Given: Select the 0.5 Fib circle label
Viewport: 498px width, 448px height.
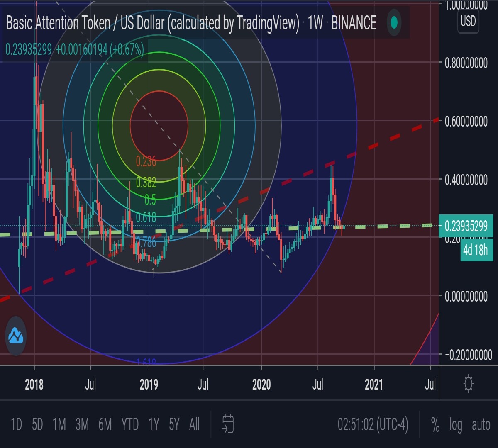Looking at the screenshot, I should click(150, 200).
